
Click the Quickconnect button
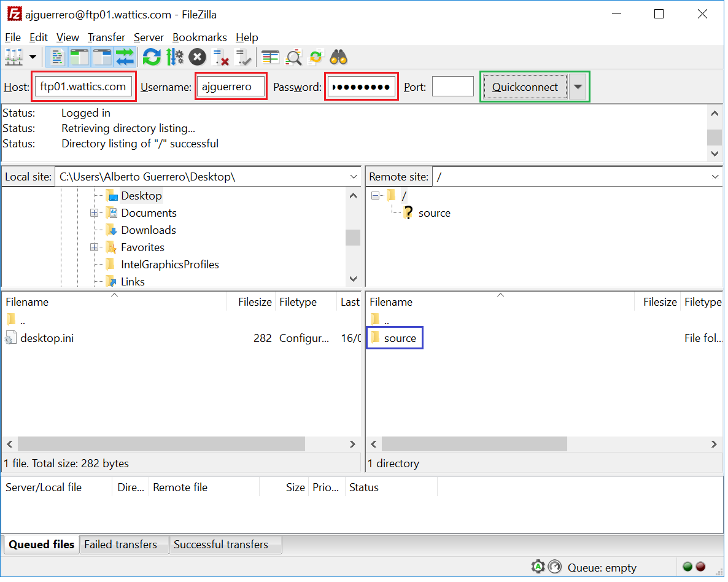point(525,87)
